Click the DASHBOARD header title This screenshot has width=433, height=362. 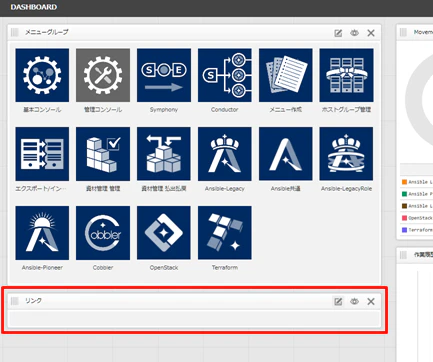pos(34,7)
